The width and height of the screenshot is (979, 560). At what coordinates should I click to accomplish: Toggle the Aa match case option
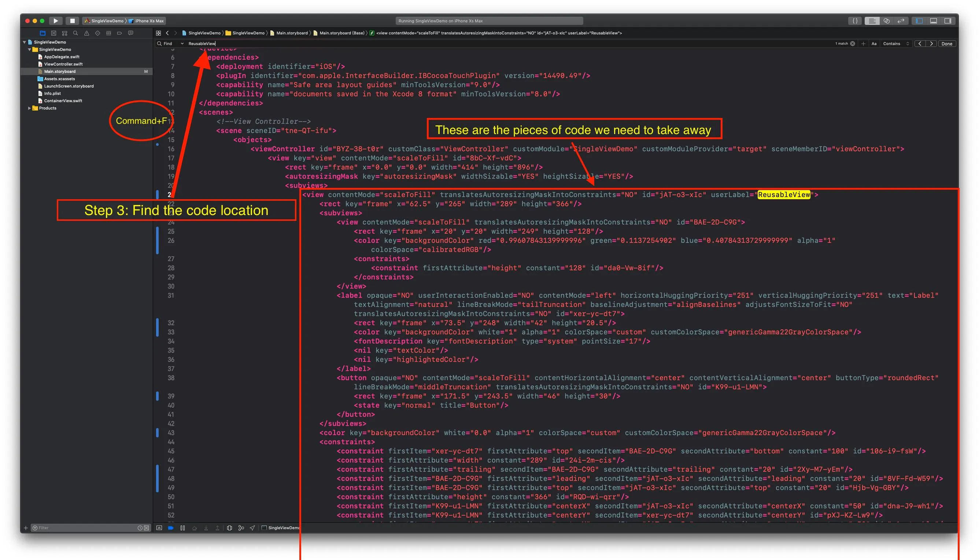(874, 44)
